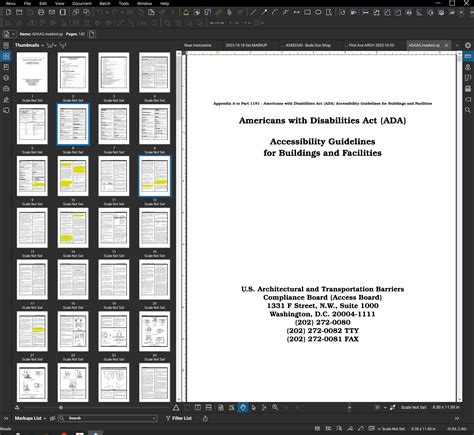Activate the Pan hand tool
This screenshot has width=474, height=435.
coord(243,407)
